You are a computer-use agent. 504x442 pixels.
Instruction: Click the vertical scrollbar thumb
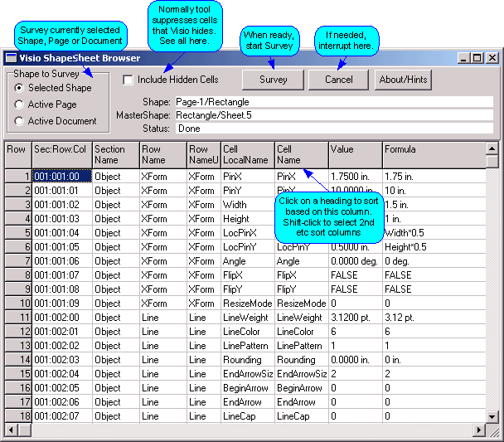[x=492, y=162]
